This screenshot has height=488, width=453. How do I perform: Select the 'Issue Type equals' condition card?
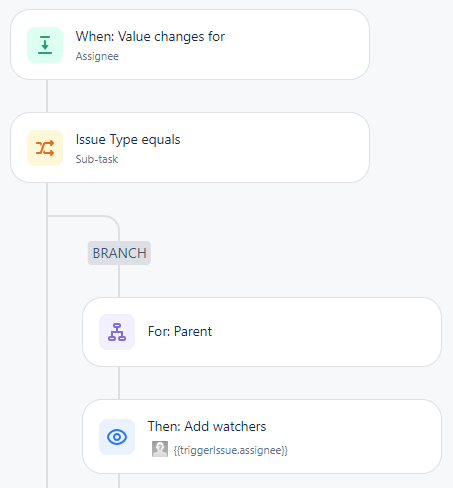[x=190, y=148]
